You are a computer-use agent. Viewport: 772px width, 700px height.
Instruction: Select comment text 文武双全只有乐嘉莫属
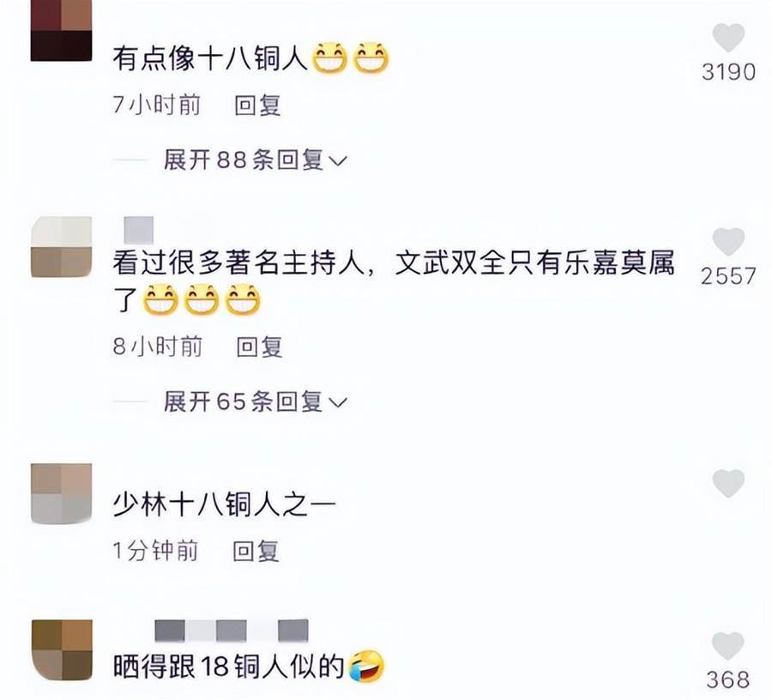click(534, 262)
